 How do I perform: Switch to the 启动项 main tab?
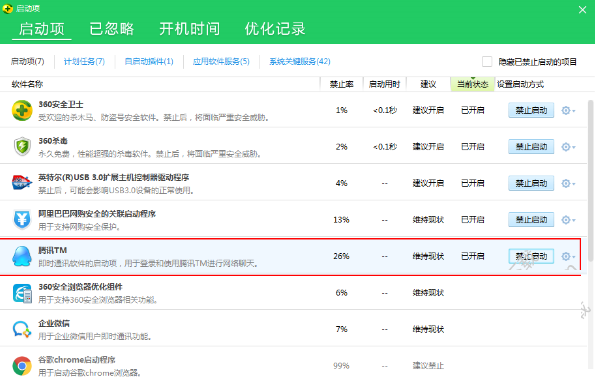tap(42, 29)
